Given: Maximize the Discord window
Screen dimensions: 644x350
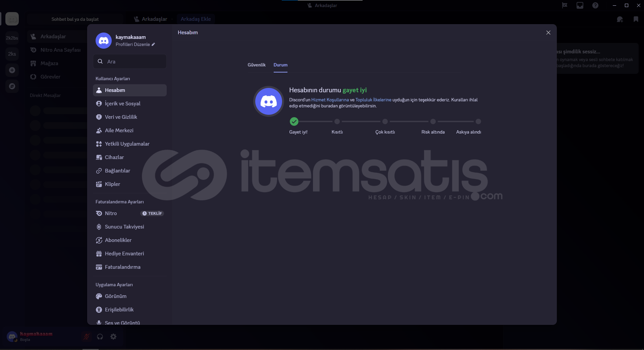Looking at the screenshot, I should (627, 5).
